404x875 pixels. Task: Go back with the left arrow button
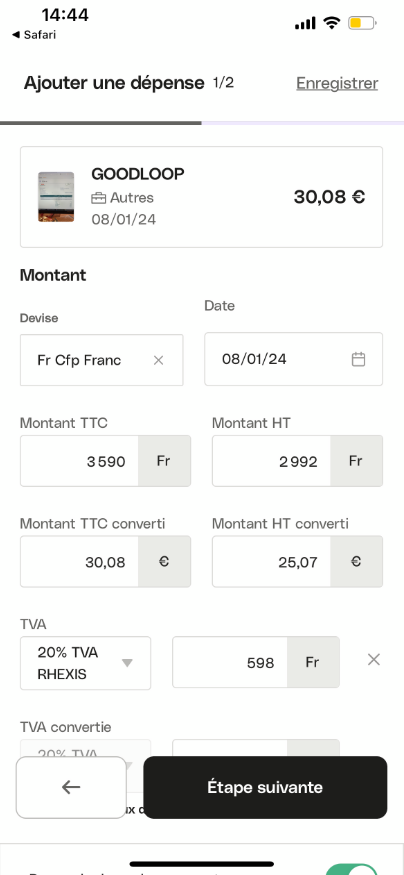(71, 787)
